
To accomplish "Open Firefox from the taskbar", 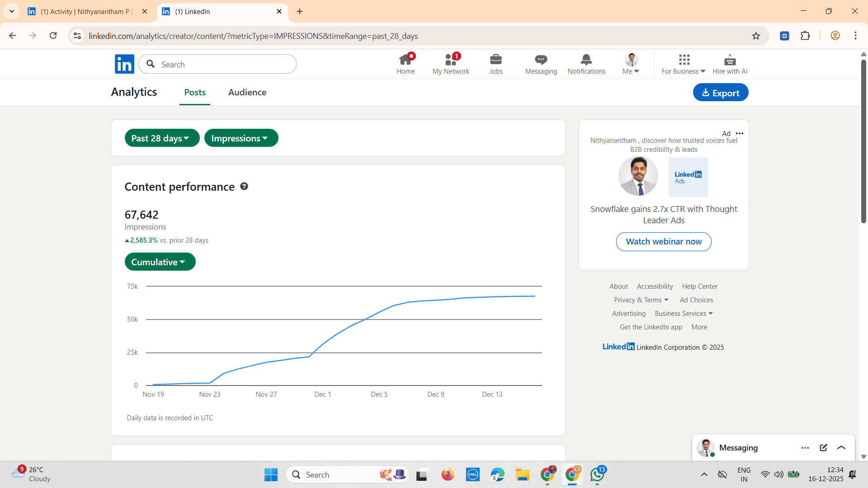I will tap(448, 474).
